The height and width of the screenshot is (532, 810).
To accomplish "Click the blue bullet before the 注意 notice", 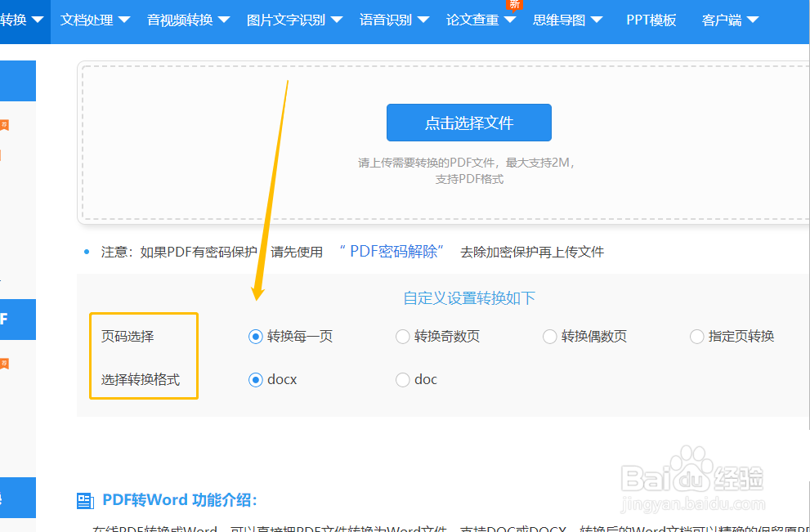I will (86, 252).
